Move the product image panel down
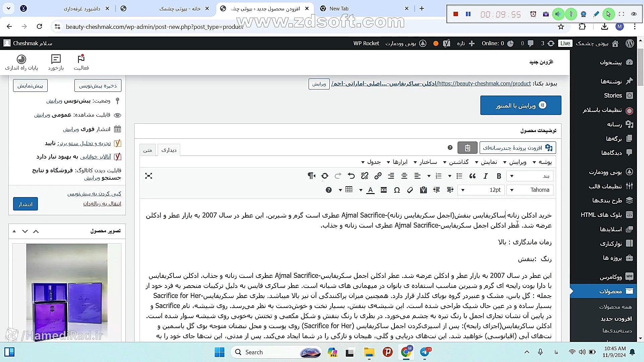 pos(25,231)
